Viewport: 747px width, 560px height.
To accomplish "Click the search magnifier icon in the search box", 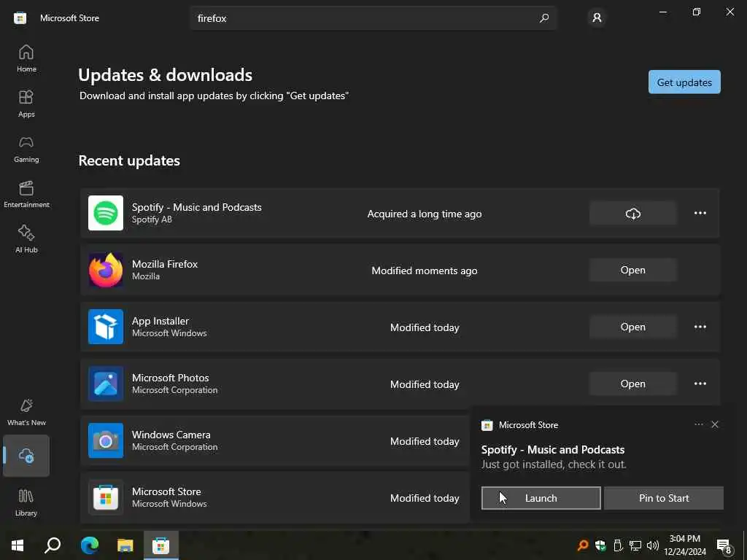I will click(x=544, y=18).
